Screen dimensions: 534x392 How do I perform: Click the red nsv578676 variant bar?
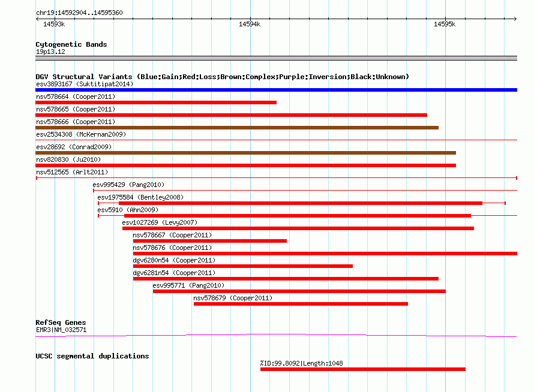[x=325, y=254]
